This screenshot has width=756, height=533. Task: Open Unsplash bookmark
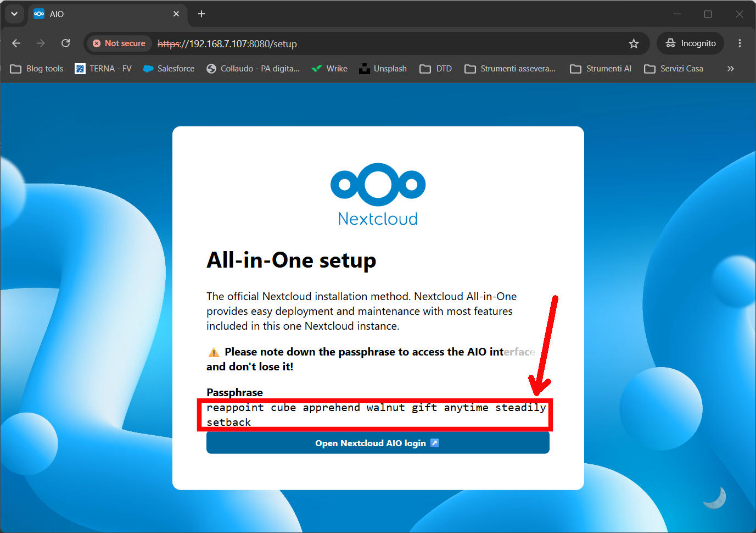(x=383, y=69)
